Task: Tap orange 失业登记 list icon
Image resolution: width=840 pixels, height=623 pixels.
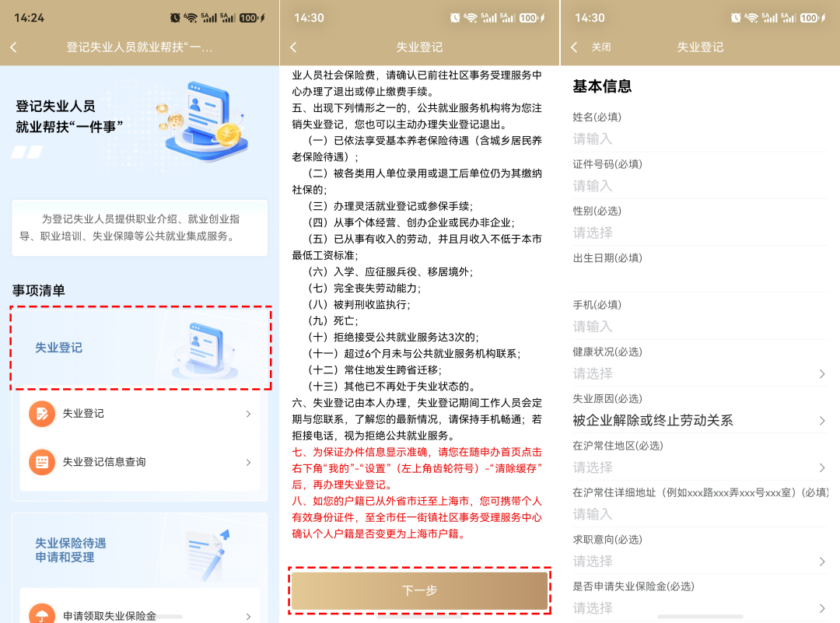Action: click(x=42, y=414)
